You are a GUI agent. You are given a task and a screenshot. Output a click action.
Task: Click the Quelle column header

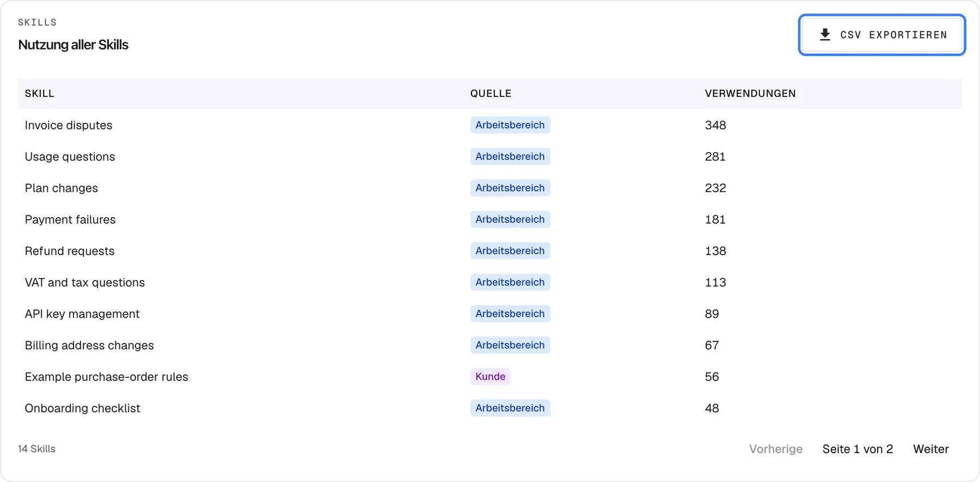pyautogui.click(x=491, y=94)
